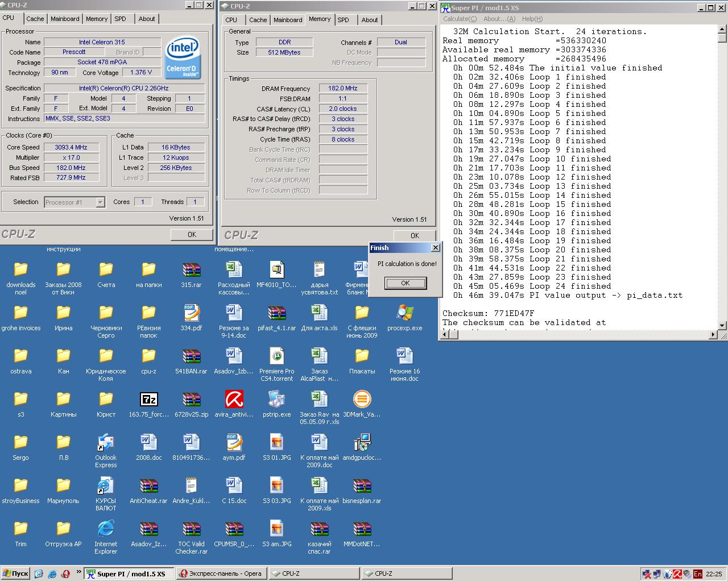Open SPD tab in left CPU-Z window
The height and width of the screenshot is (582, 728).
pos(120,19)
